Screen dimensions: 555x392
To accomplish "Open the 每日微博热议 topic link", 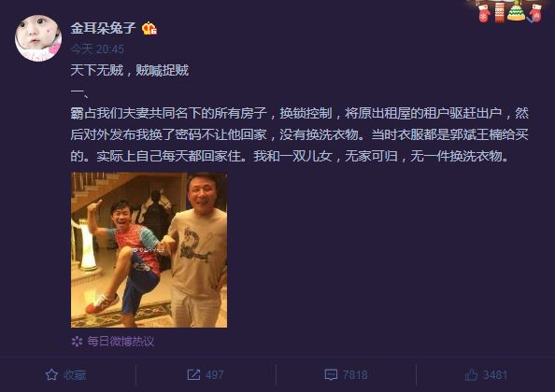I will [121, 342].
